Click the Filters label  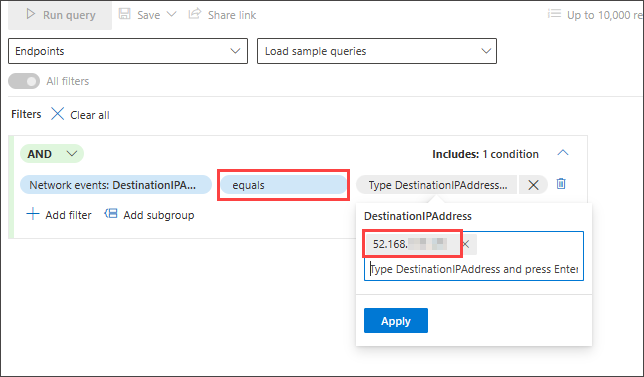tap(26, 114)
